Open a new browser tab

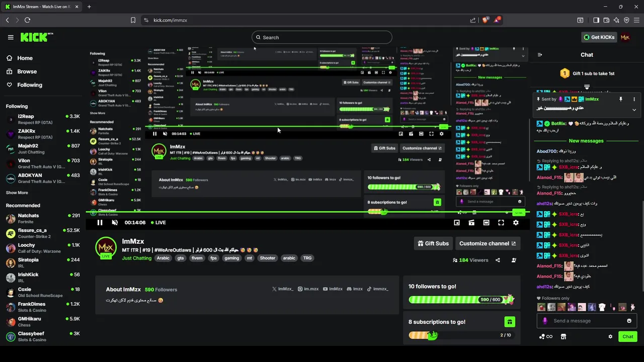coord(89,7)
